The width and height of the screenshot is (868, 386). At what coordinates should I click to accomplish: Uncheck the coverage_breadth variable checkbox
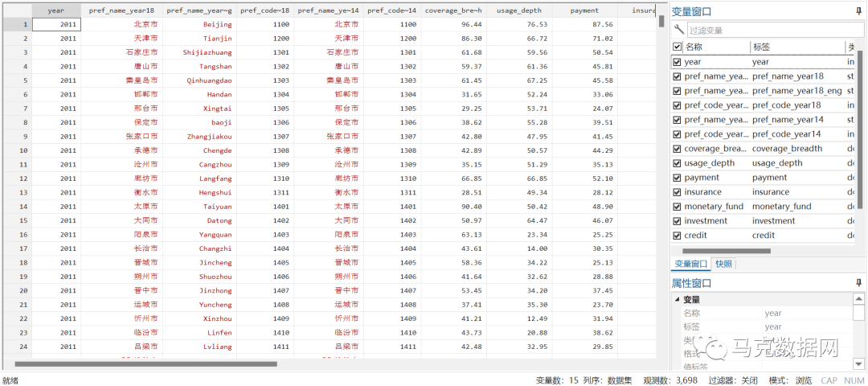tap(677, 149)
